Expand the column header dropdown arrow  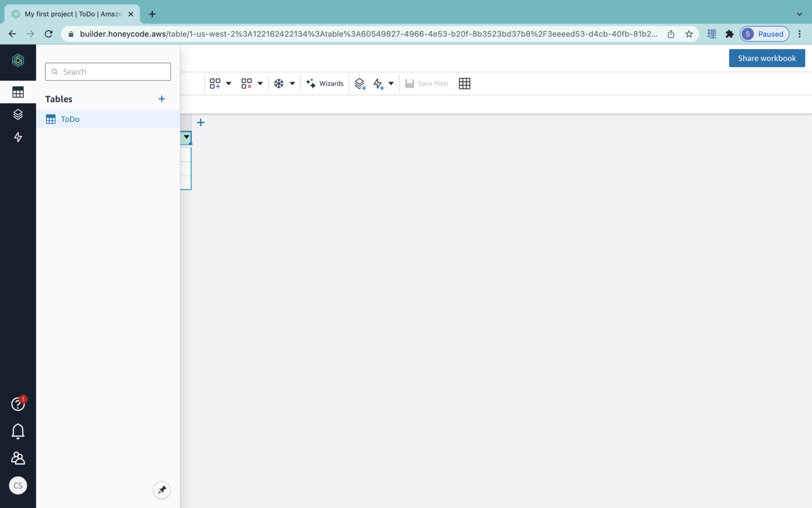[x=186, y=138]
